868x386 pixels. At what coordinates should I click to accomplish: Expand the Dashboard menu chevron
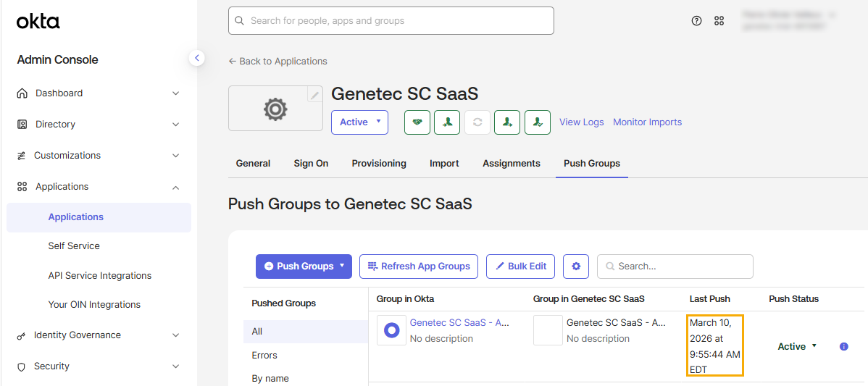[x=175, y=93]
